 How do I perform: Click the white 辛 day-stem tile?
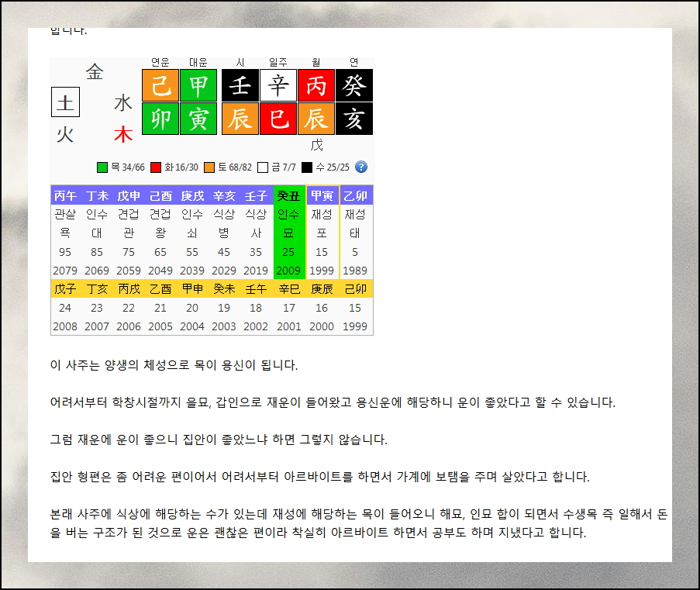(278, 85)
